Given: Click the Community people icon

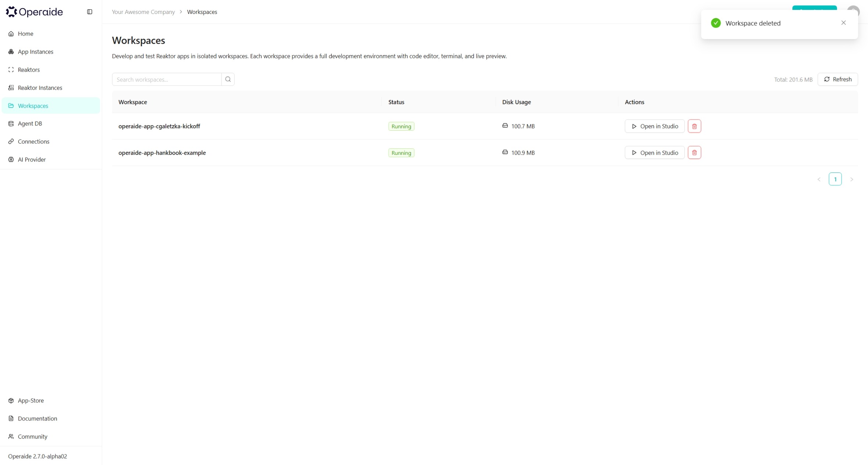Looking at the screenshot, I should point(11,436).
